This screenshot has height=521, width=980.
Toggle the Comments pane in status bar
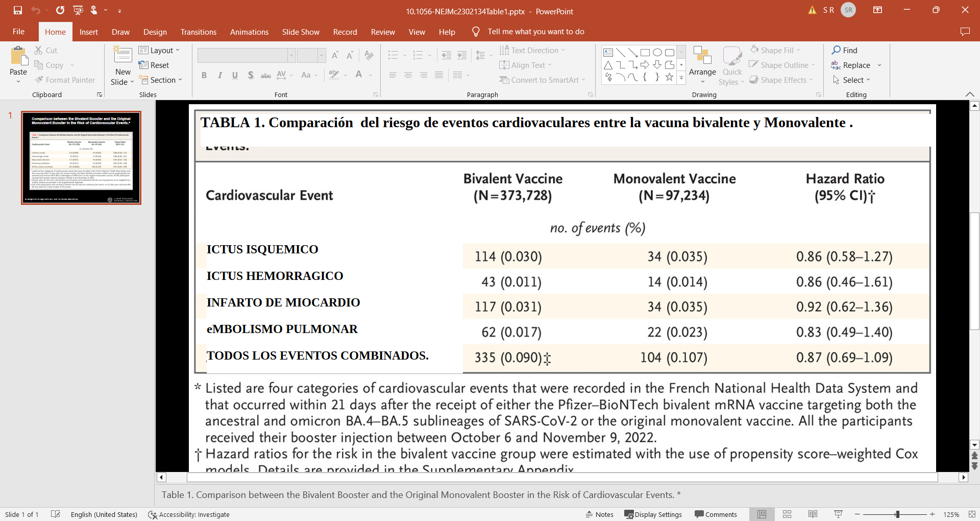pos(716,514)
